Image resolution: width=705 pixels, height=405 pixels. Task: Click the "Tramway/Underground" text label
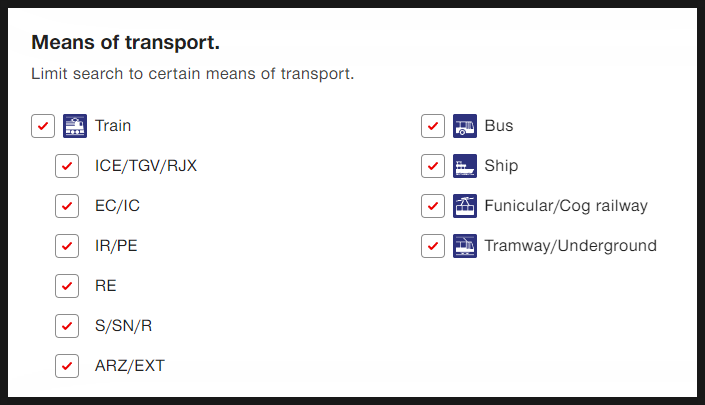click(570, 246)
